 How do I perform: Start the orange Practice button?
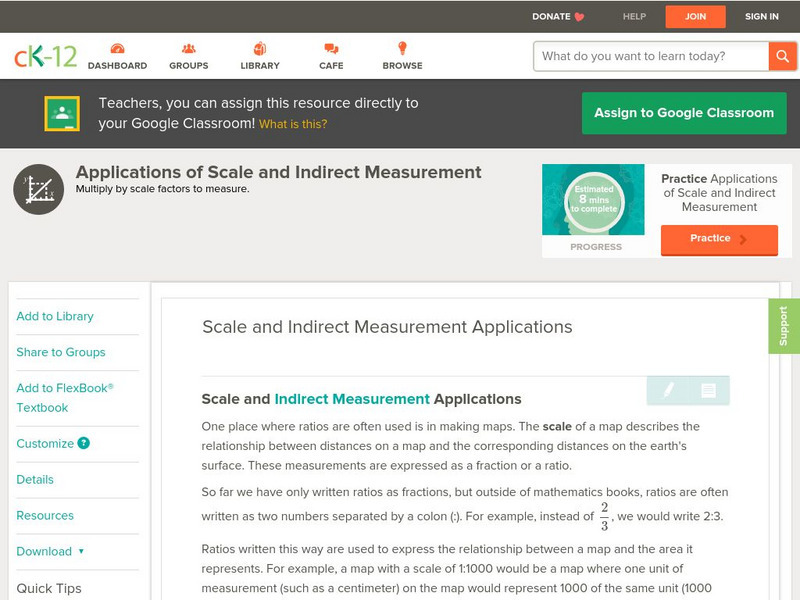point(718,239)
